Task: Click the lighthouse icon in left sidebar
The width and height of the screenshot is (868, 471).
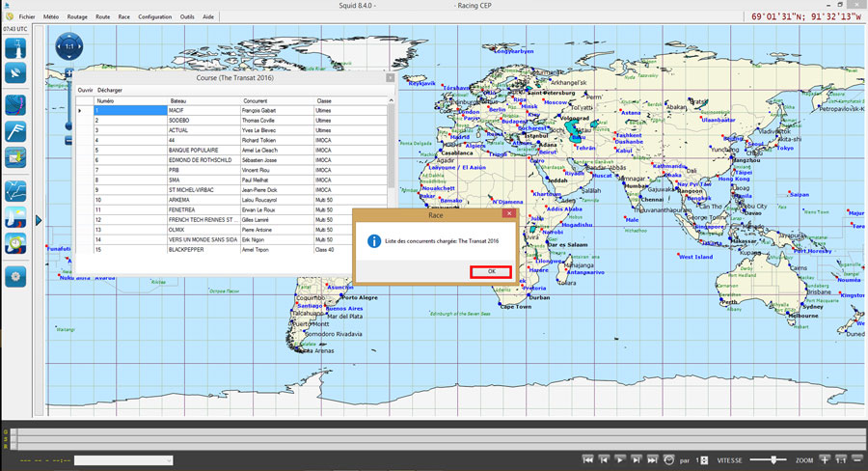Action: (x=15, y=47)
